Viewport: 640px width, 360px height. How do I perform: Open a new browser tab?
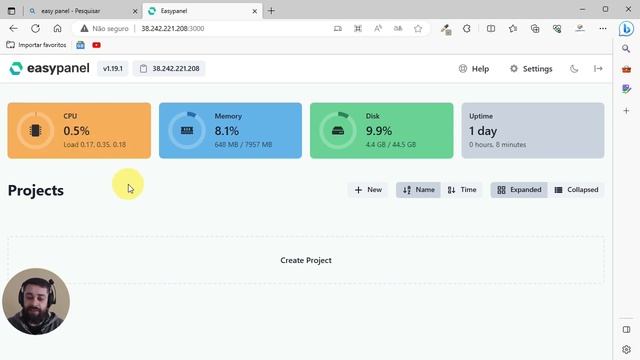pyautogui.click(x=271, y=11)
